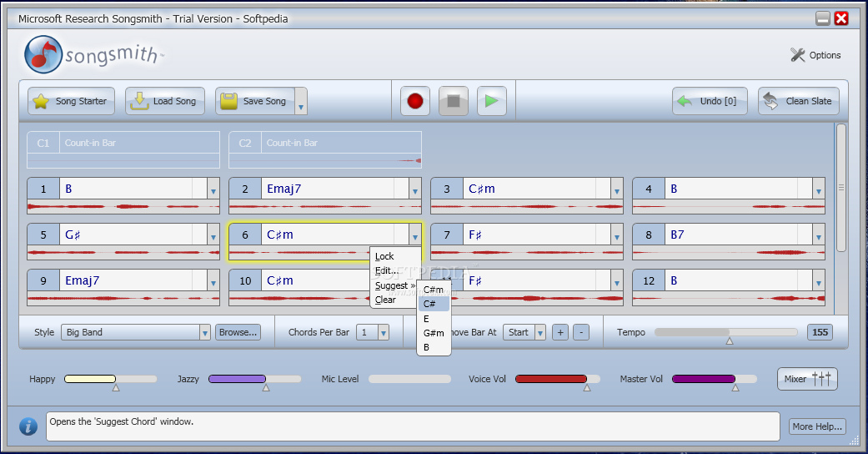
Task: Select suggested chord E
Action: (434, 319)
